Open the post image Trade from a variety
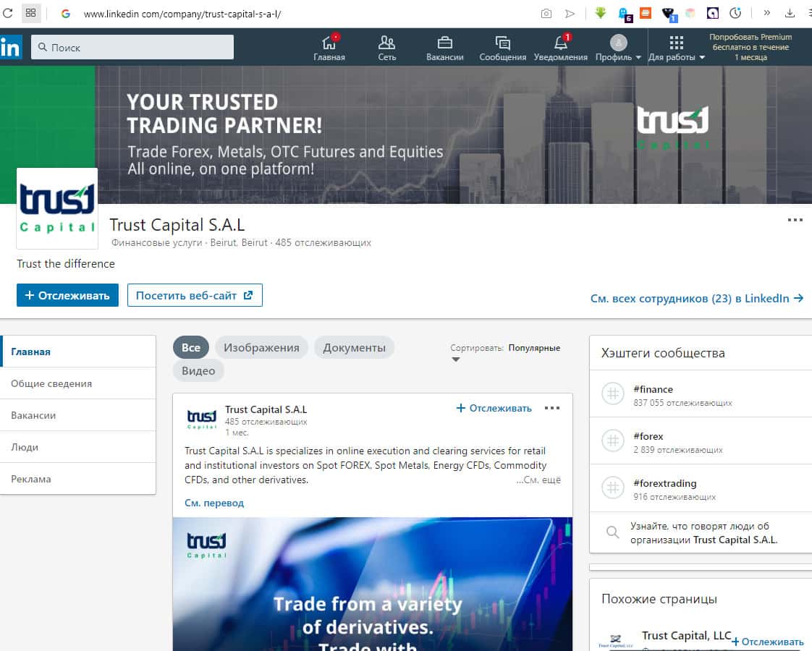The height and width of the screenshot is (651, 812). (x=372, y=584)
